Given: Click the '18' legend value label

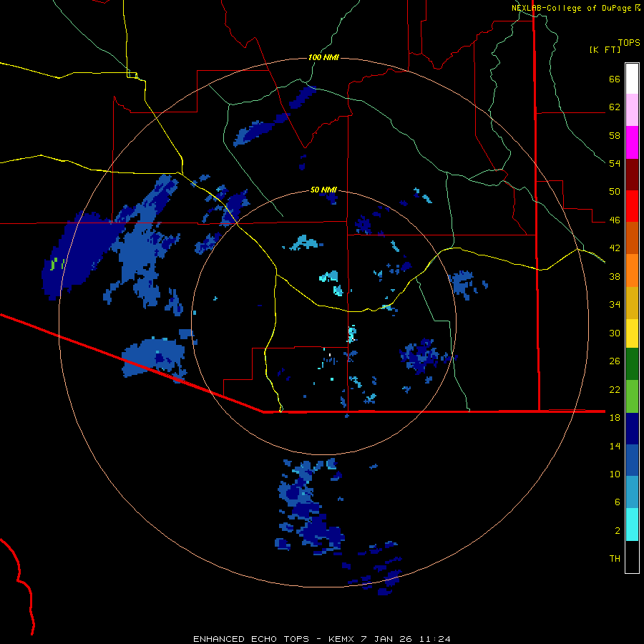Looking at the screenshot, I should pos(615,418).
